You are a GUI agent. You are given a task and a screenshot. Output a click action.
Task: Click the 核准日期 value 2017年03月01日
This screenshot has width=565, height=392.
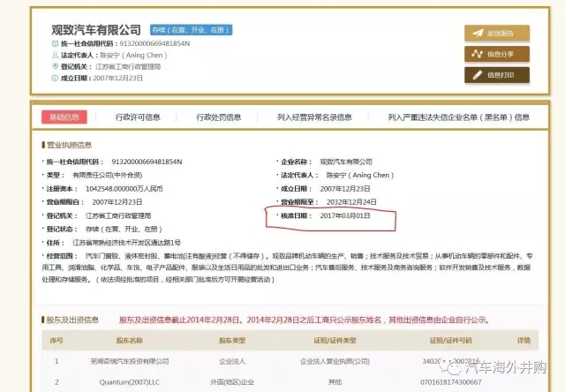pyautogui.click(x=345, y=215)
